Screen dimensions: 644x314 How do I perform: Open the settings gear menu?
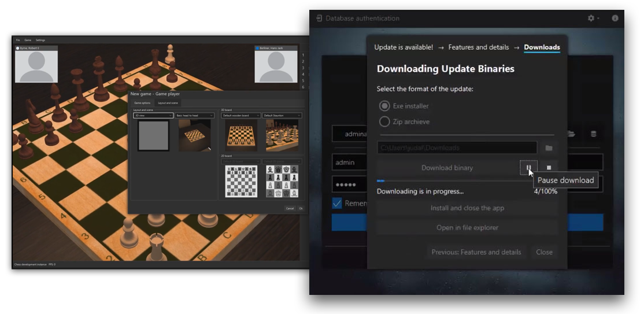(x=592, y=19)
